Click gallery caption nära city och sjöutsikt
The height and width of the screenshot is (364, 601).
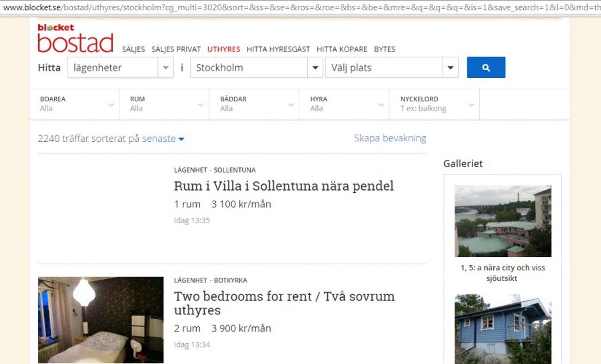point(503,273)
